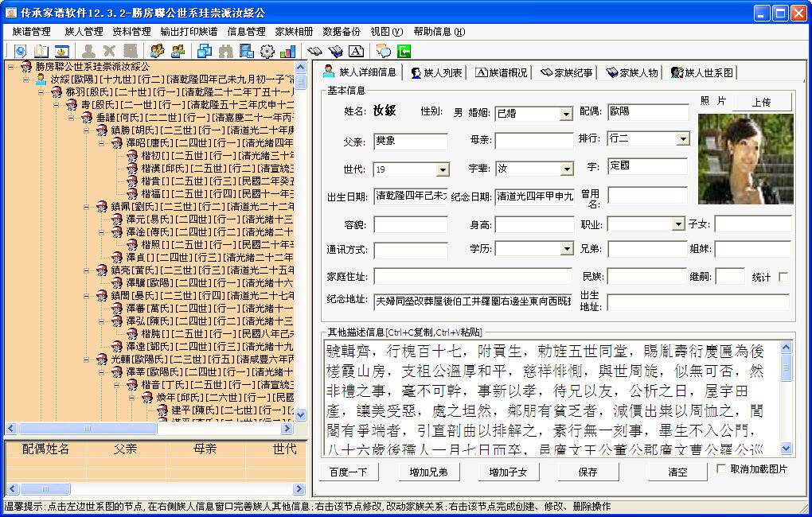Click the 配偶姓名 column header

(45, 449)
